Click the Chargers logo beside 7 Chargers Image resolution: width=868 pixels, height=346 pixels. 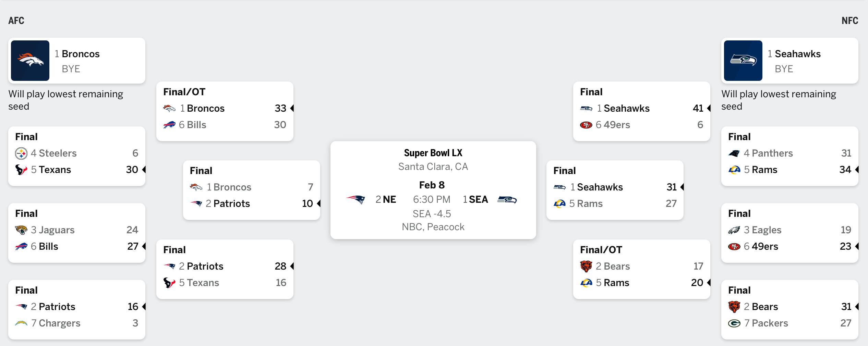[x=21, y=323]
